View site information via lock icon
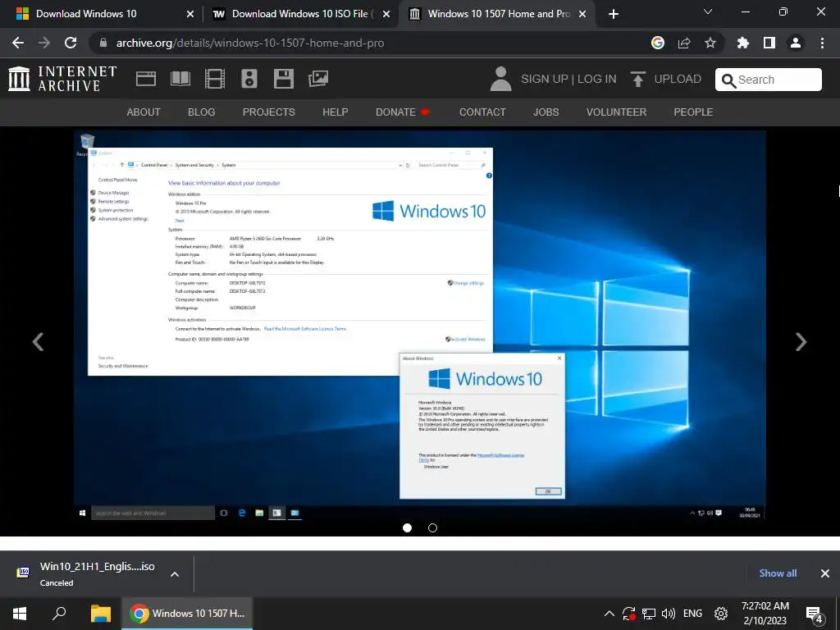Image resolution: width=840 pixels, height=630 pixels. coord(103,43)
